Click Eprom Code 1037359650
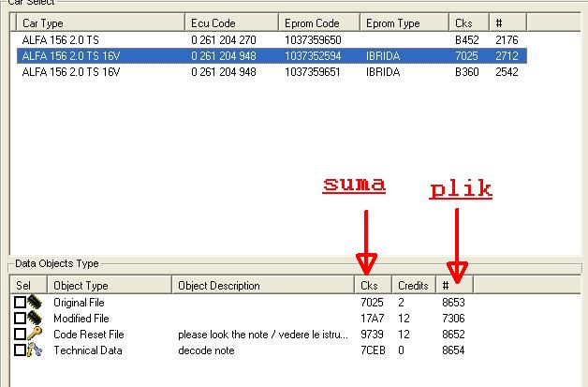The image size is (588, 387). [x=313, y=39]
